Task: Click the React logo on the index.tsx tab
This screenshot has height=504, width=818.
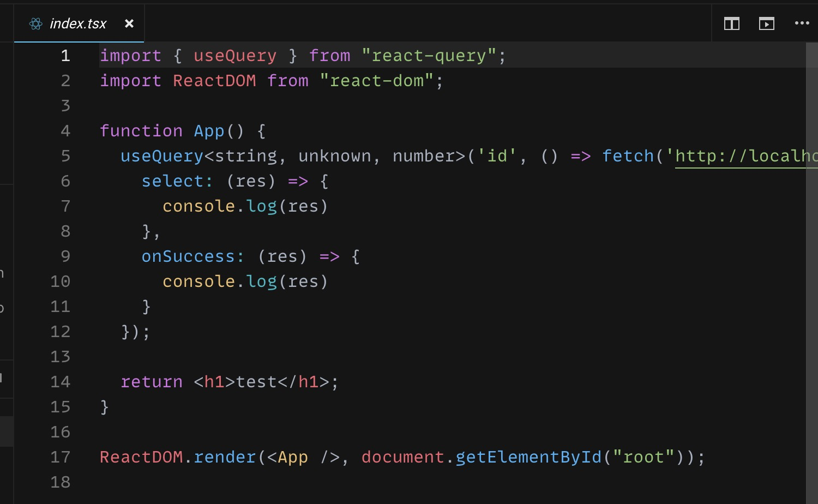Action: pyautogui.click(x=35, y=23)
